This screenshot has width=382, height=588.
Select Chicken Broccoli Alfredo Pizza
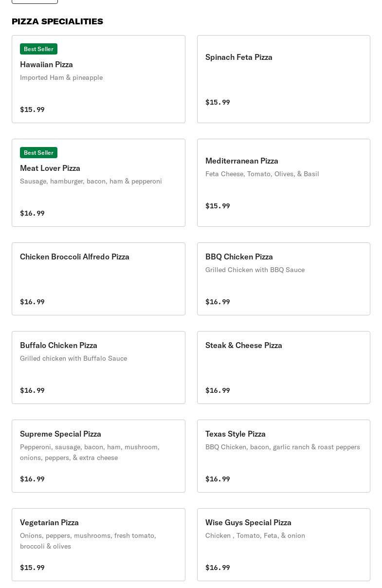click(x=98, y=279)
